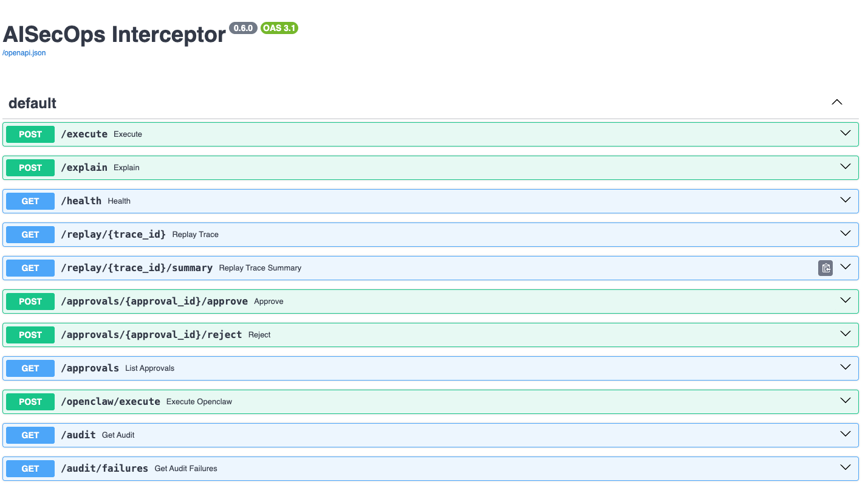Click the POST badge for /execute

coord(30,134)
